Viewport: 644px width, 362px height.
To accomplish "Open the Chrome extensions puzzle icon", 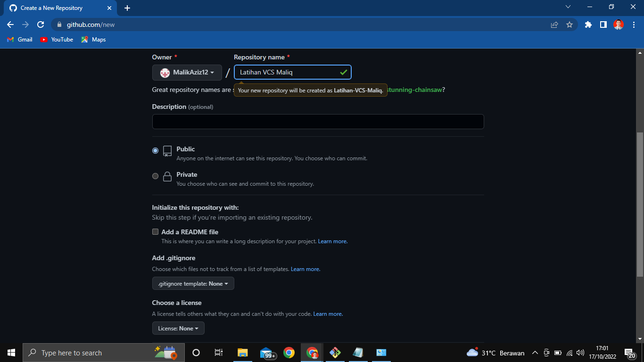I will point(588,25).
